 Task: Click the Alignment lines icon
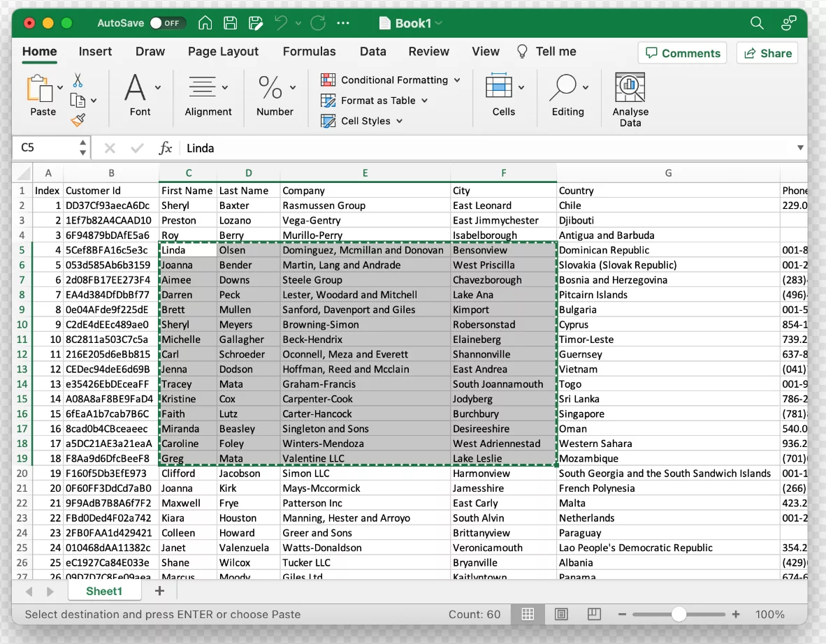(x=202, y=87)
